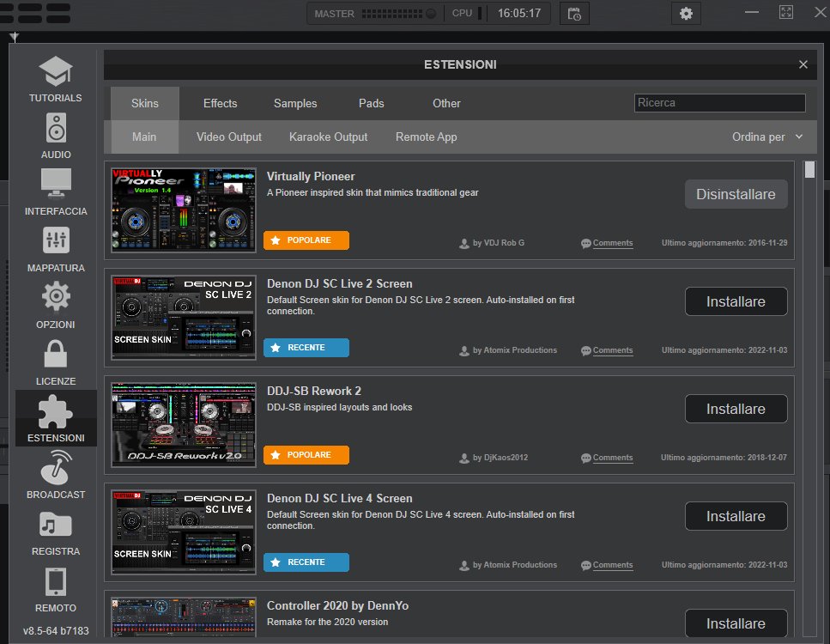Open Comments link for Denon SC Live 4 Screen
830x644 pixels.
613,565
